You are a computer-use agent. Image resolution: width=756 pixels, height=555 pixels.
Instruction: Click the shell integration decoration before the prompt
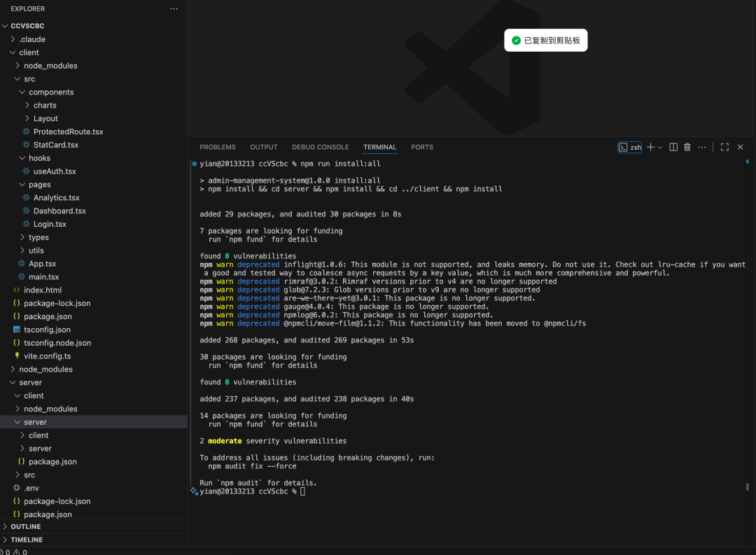[x=194, y=491]
